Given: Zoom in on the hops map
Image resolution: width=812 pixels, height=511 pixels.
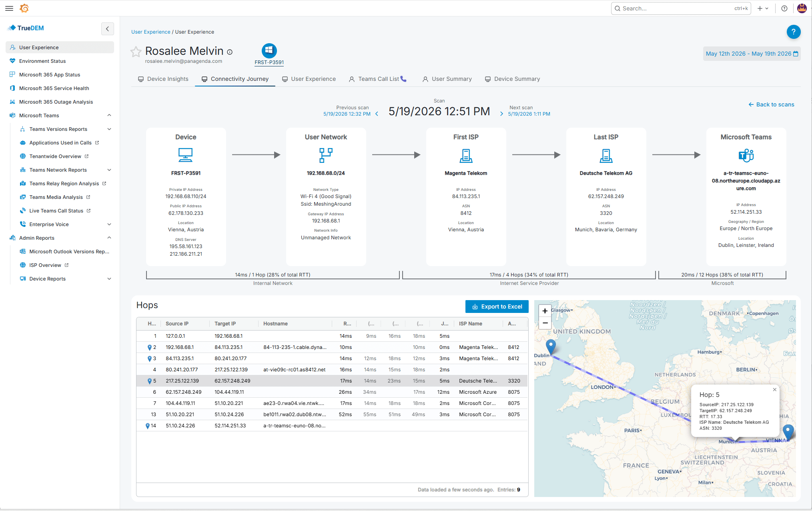Looking at the screenshot, I should click(545, 311).
